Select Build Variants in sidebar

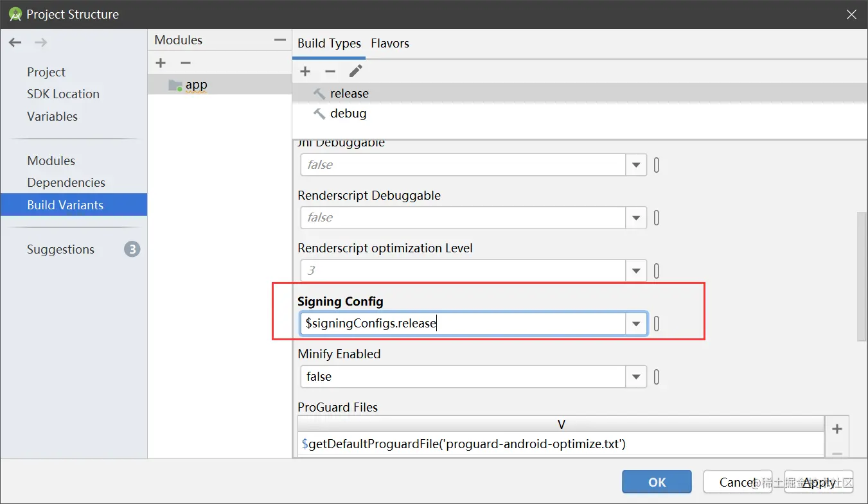73,205
